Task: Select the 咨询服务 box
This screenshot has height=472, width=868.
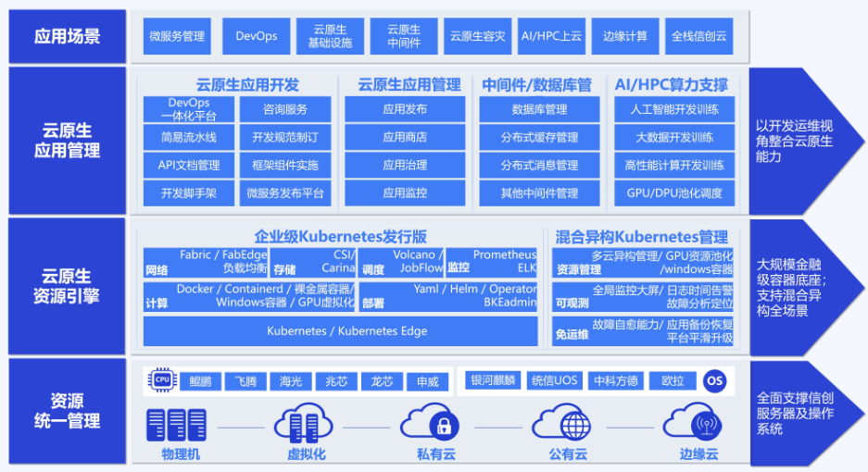Action: pyautogui.click(x=285, y=109)
